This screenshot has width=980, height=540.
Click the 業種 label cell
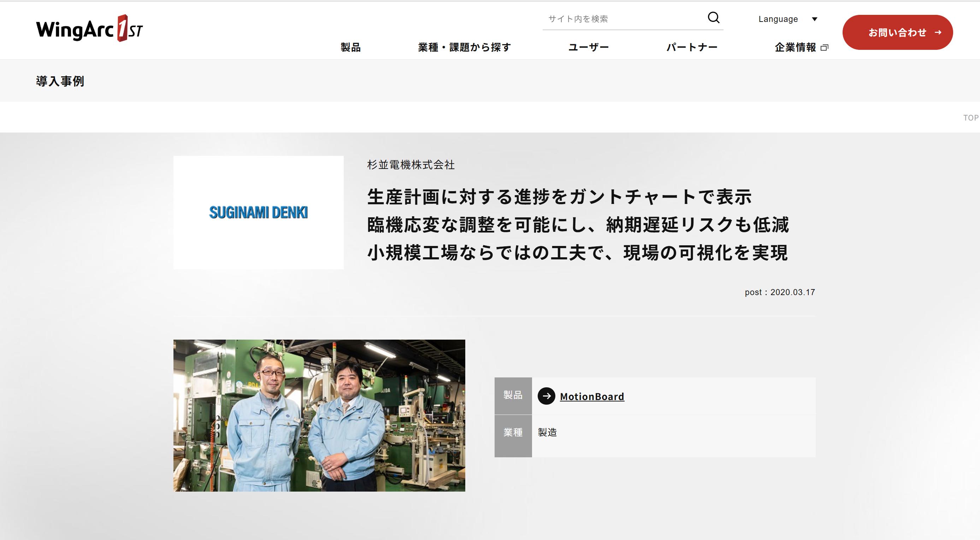pyautogui.click(x=513, y=436)
